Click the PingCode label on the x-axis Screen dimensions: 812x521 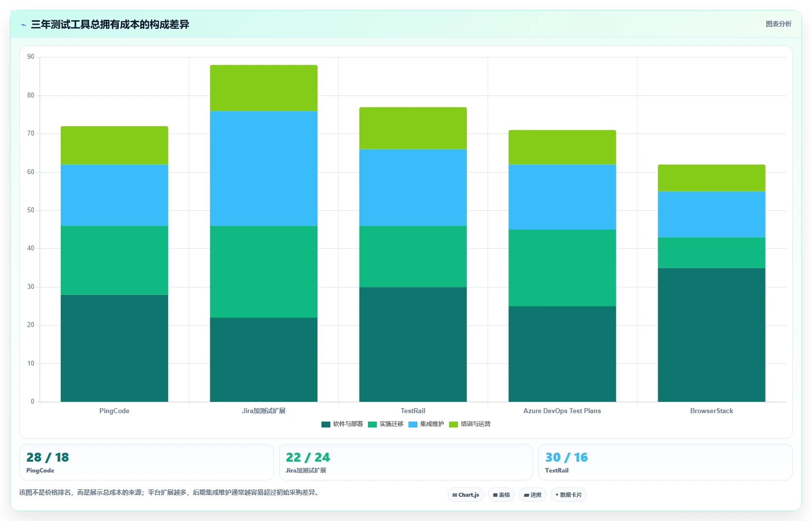click(114, 411)
